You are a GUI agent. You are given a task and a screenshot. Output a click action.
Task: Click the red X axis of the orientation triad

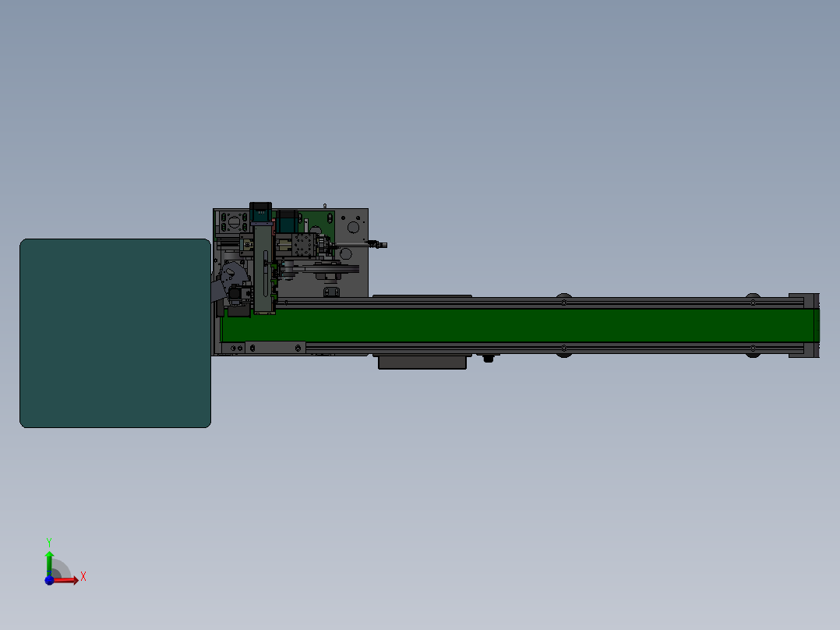[x=66, y=579]
